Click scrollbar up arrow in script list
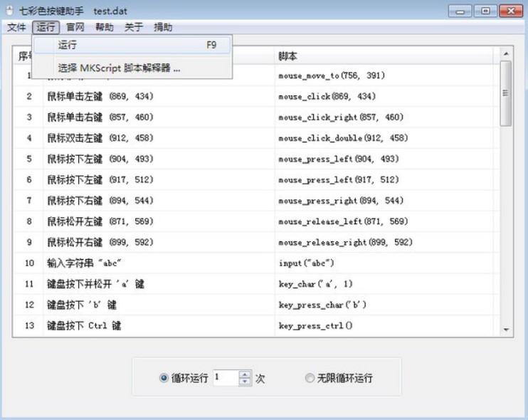 point(506,54)
